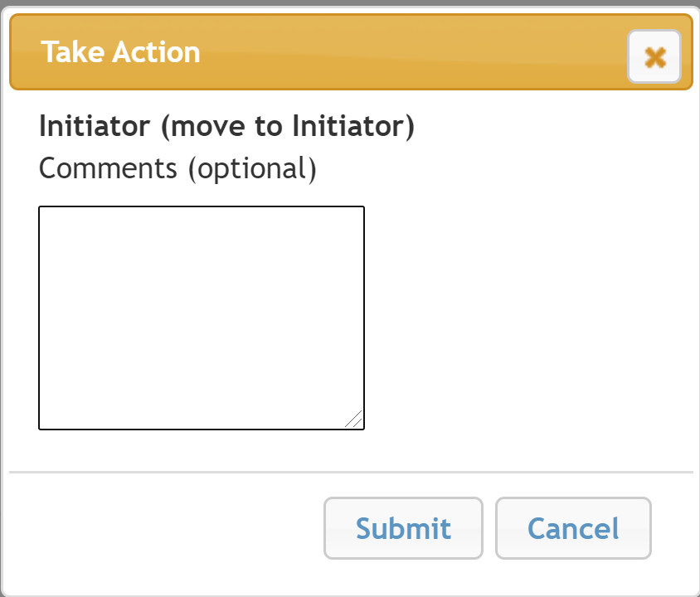
Task: Close the Take Action dialog with the X icon
Action: (x=654, y=57)
